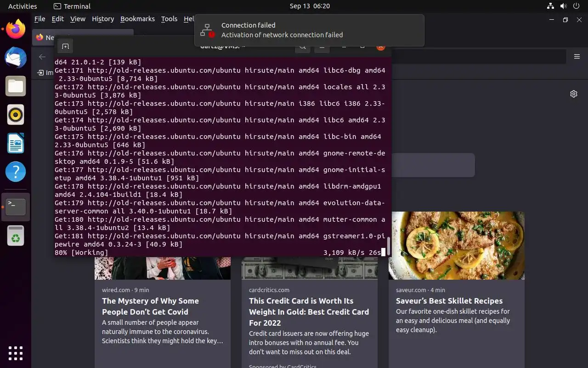588x368 pixels.
Task: Open Saveur's Best Skillet Recipes article
Action: (x=449, y=301)
